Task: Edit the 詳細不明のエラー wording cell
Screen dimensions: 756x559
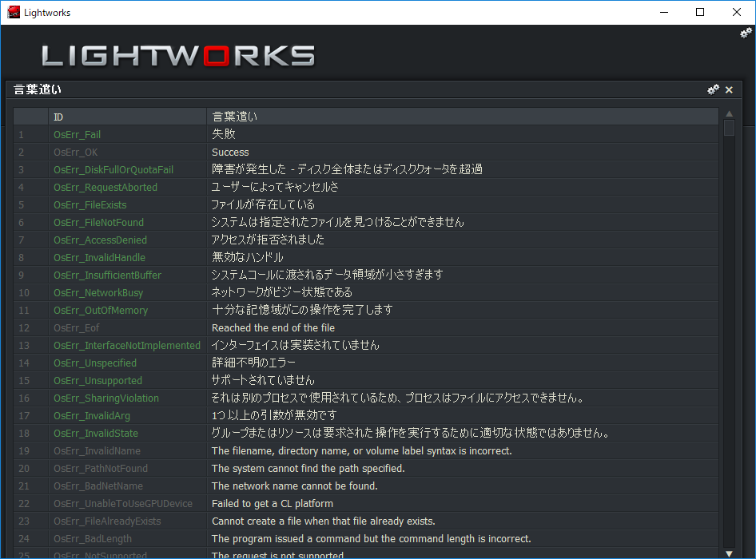Action: point(463,363)
